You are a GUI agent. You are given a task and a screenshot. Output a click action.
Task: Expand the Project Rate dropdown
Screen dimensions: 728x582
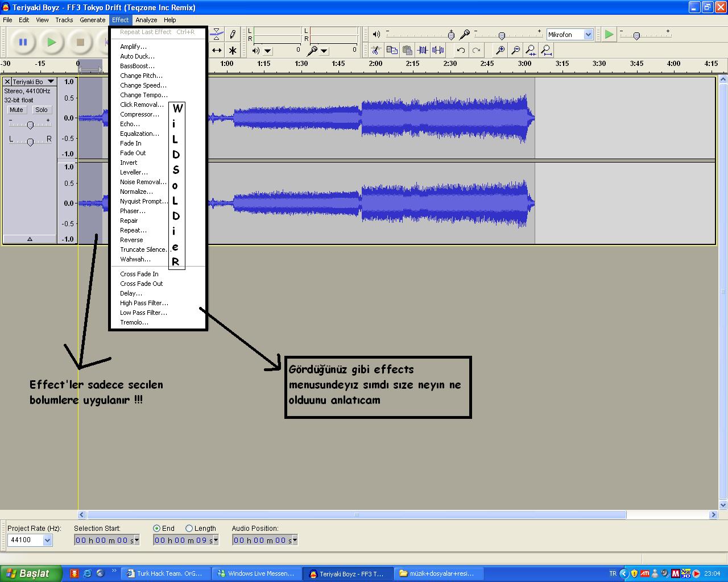pyautogui.click(x=48, y=540)
